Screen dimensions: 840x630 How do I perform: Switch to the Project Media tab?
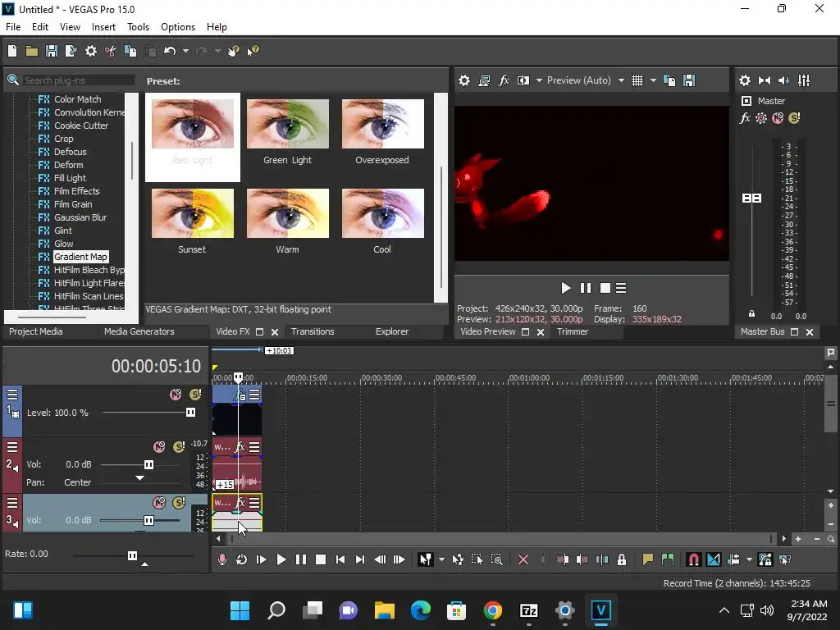[36, 331]
